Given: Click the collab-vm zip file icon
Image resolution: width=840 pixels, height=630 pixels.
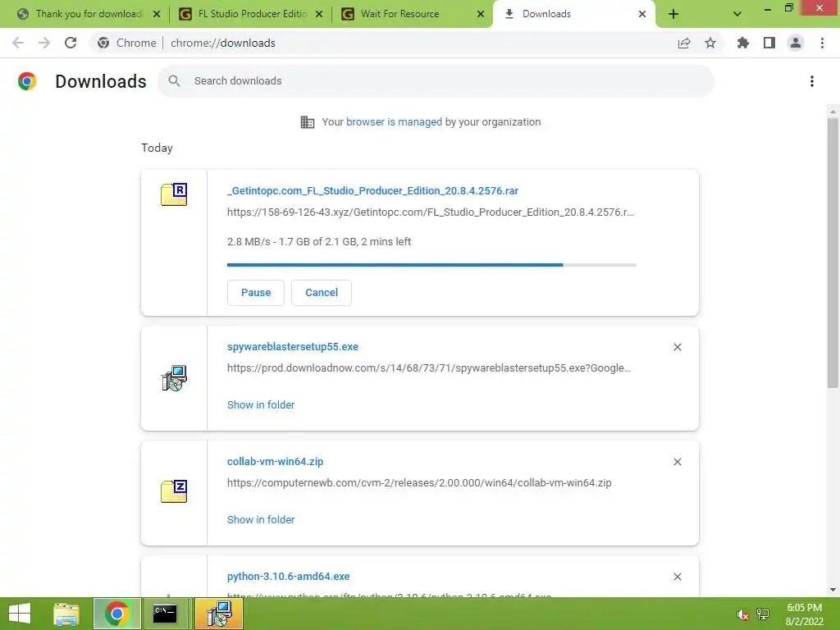Looking at the screenshot, I should [174, 491].
